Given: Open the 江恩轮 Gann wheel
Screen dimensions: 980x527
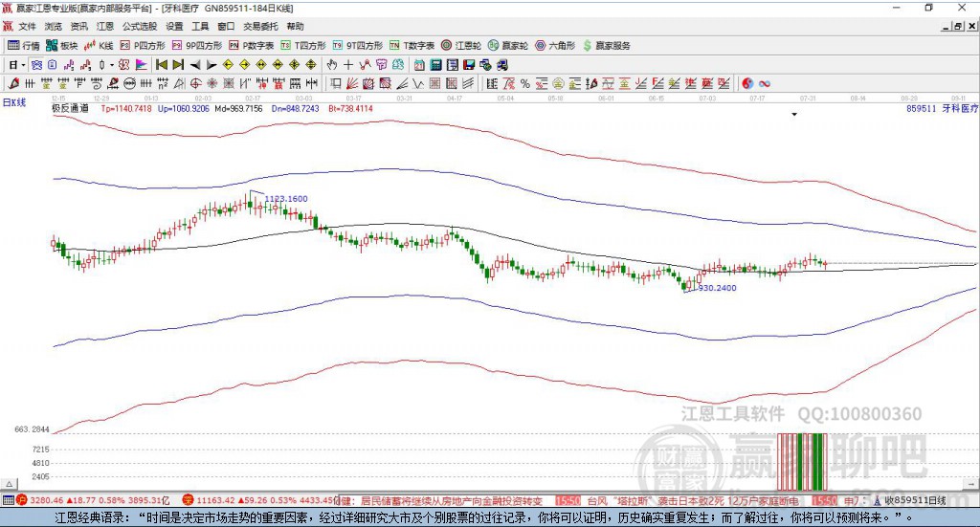Looking at the screenshot, I should coord(461,46).
